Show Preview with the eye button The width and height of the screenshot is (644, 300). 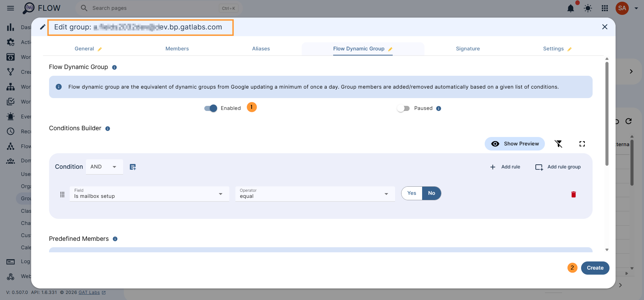point(515,144)
